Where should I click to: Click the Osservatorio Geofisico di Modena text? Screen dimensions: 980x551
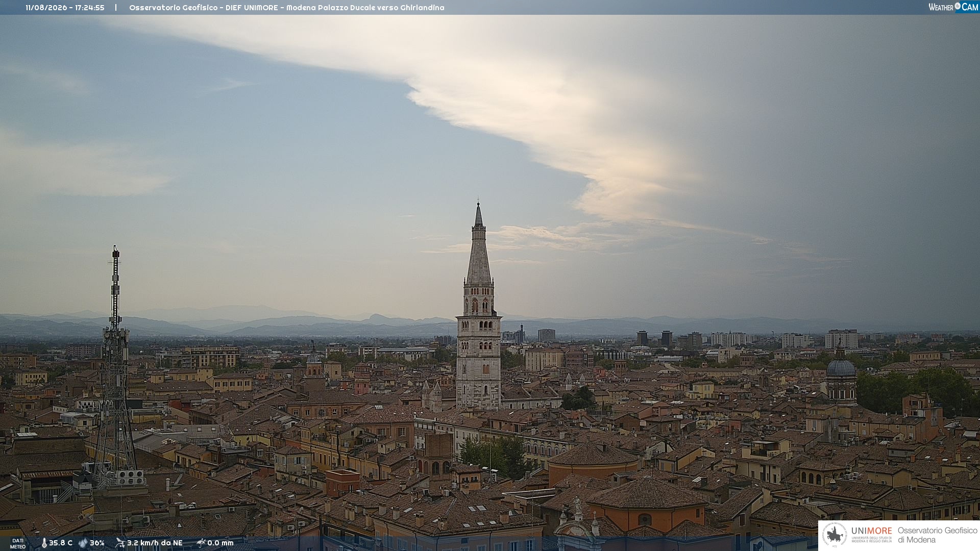(x=937, y=535)
